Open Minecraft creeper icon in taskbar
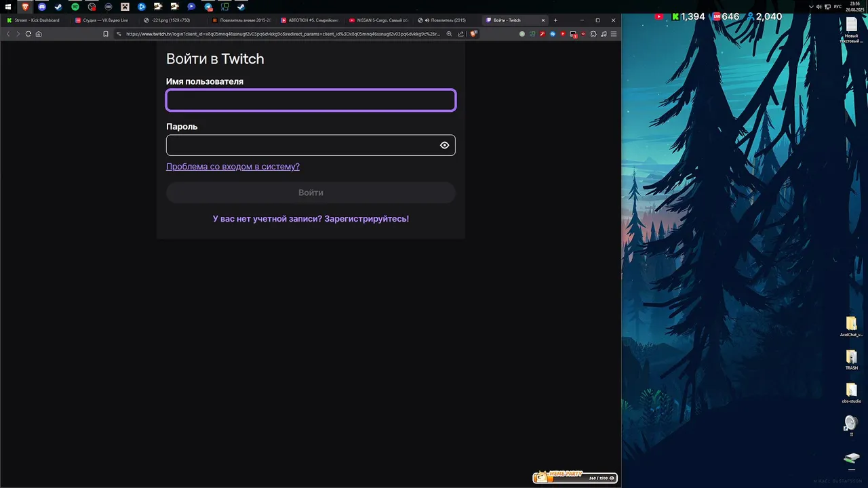Viewport: 868px width, 488px height. [x=125, y=7]
